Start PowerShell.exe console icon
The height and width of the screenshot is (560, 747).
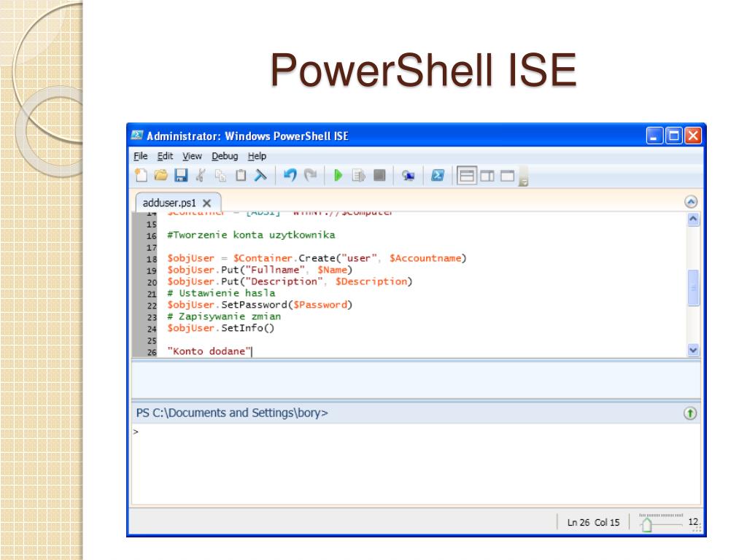pos(438,176)
